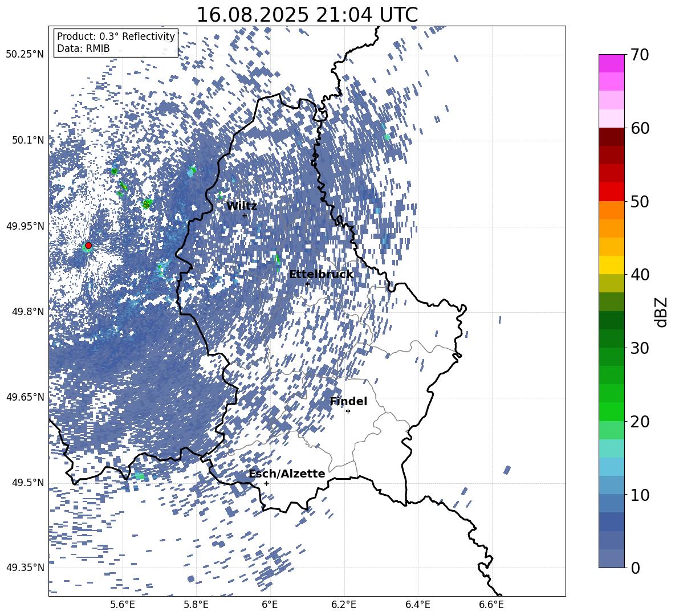Click the Data: RMIB legend text

83,48
